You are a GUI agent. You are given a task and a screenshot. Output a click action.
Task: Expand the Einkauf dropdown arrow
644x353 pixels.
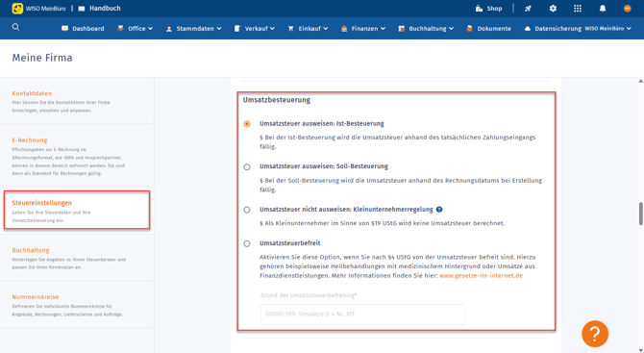coord(325,28)
